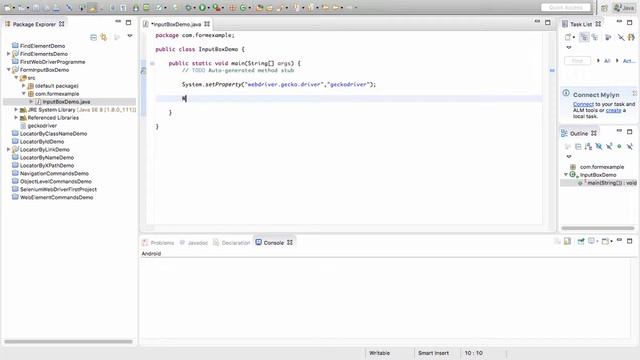The image size is (640, 360).
Task: Select the FindElementDemo project
Action: (42, 46)
